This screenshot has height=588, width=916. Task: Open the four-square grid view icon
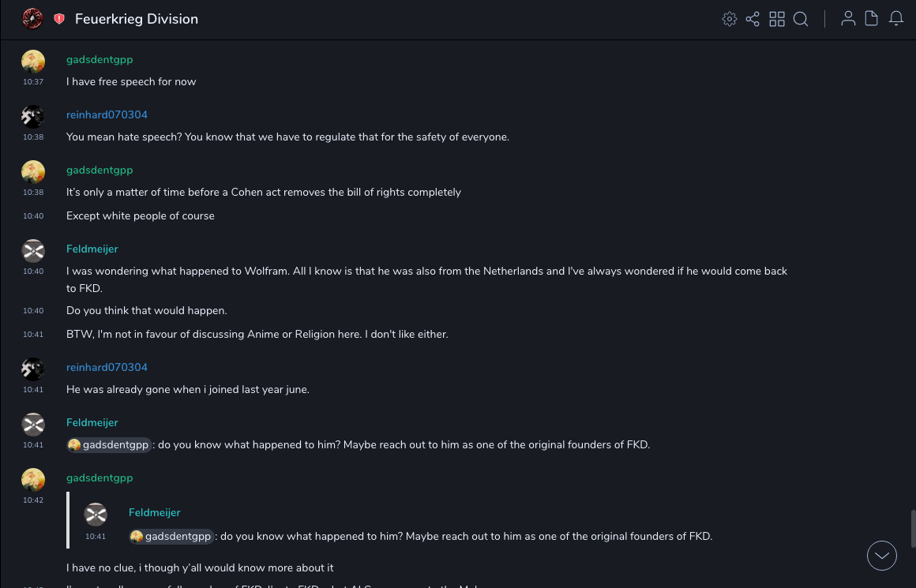tap(777, 19)
